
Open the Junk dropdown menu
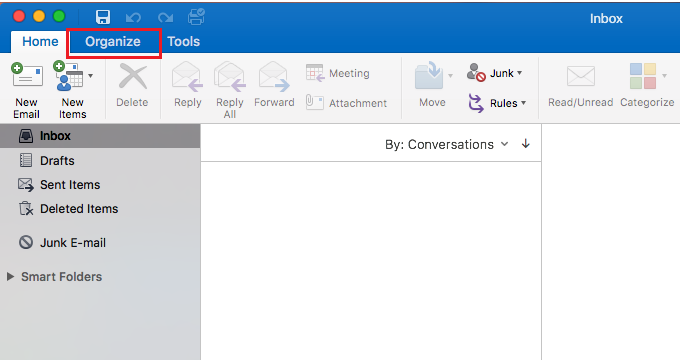[494, 73]
